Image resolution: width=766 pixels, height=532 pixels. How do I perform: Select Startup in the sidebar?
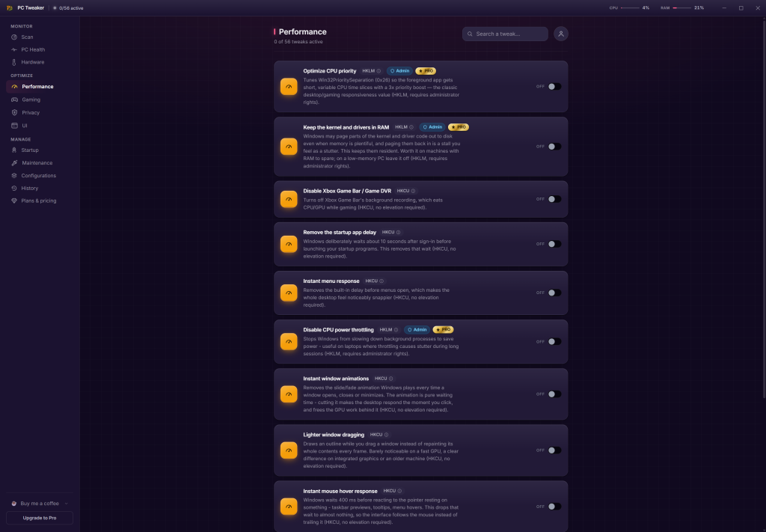pyautogui.click(x=40, y=150)
